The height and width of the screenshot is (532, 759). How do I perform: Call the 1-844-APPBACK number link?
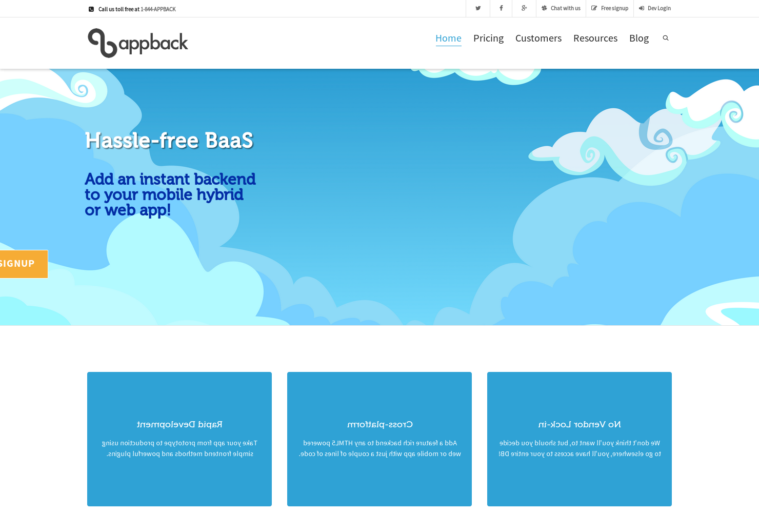tap(157, 9)
